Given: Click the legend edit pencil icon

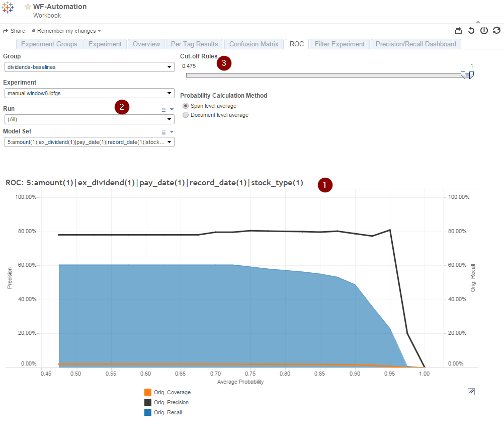Looking at the screenshot, I should [471, 392].
